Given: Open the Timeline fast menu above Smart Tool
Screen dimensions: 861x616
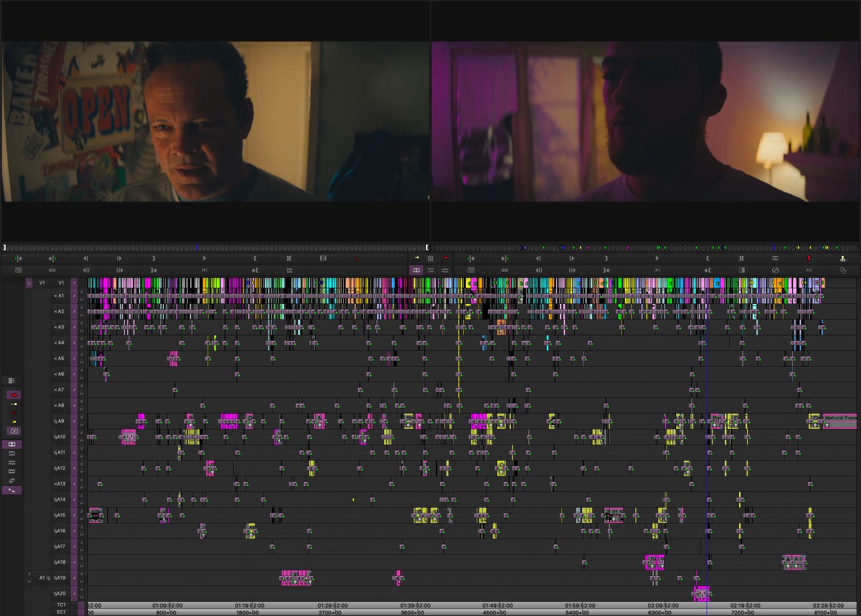Looking at the screenshot, I should (11, 380).
